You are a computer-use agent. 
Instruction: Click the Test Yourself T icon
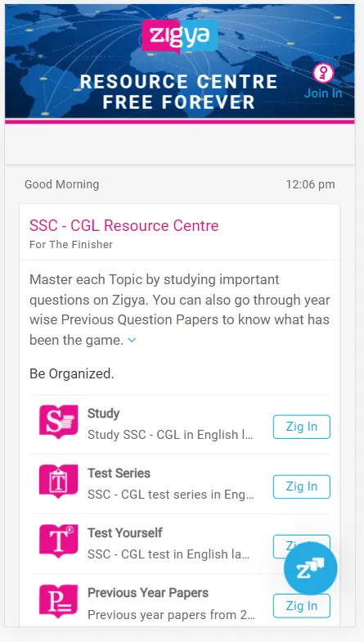click(59, 541)
